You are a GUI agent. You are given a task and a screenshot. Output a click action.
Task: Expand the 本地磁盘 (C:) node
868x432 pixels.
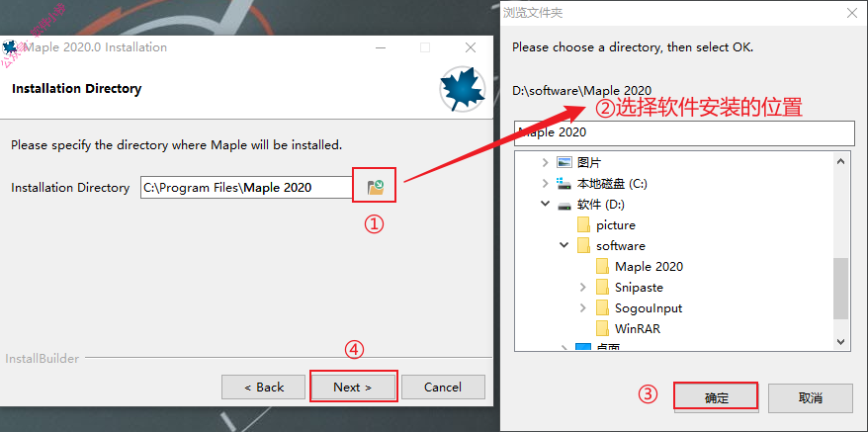point(546,183)
